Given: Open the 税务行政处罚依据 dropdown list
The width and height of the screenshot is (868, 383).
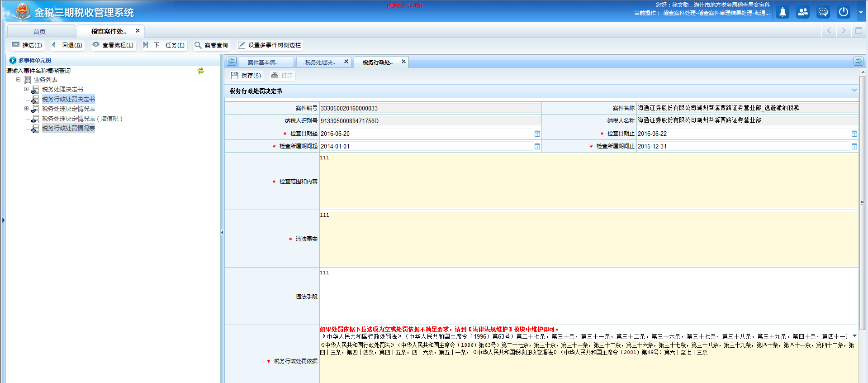Looking at the screenshot, I should pyautogui.click(x=854, y=336).
